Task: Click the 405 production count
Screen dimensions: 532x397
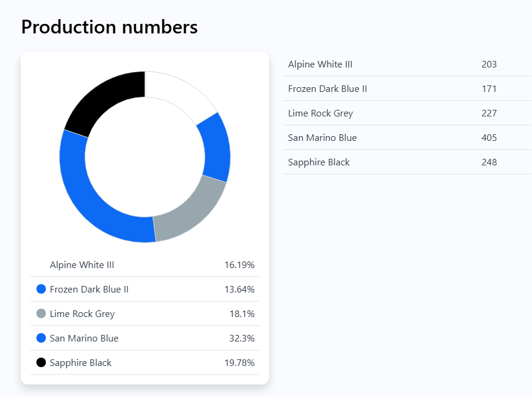Action: (489, 137)
